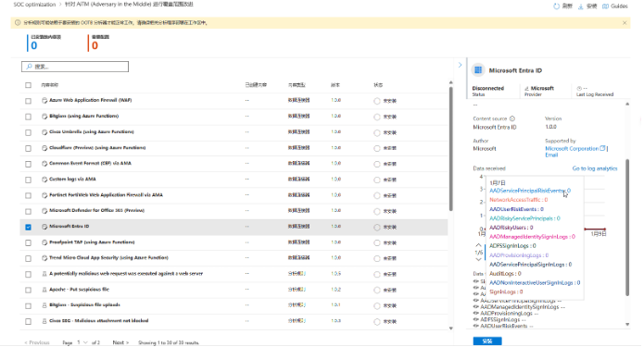The height and width of the screenshot is (347, 644).
Task: Open the Page number dropdown in pagination
Action: coord(82,342)
